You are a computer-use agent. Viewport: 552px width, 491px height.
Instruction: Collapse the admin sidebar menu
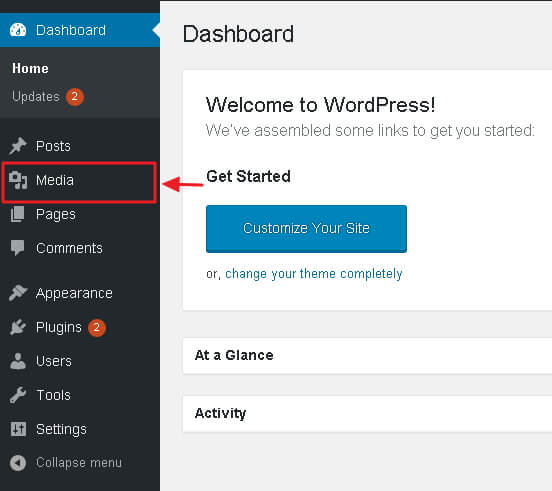pos(80,463)
